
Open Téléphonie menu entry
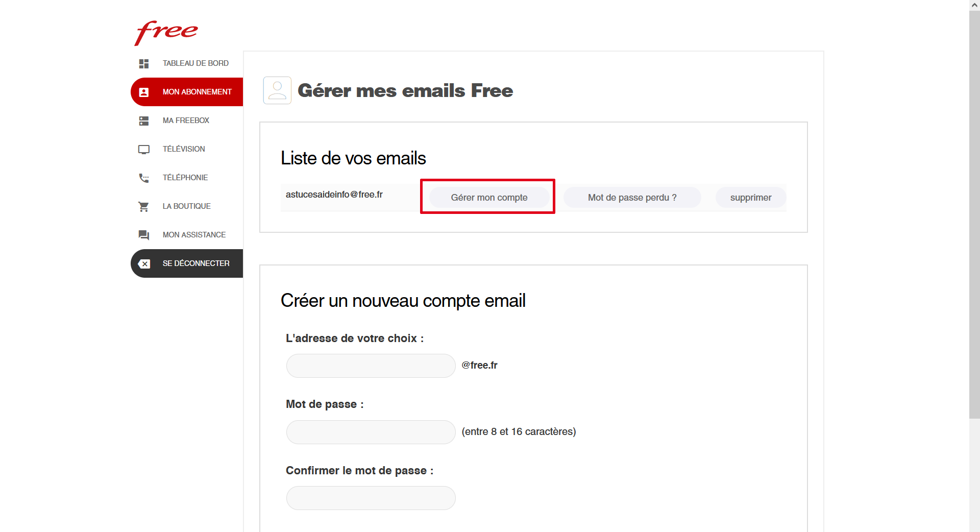tap(187, 178)
